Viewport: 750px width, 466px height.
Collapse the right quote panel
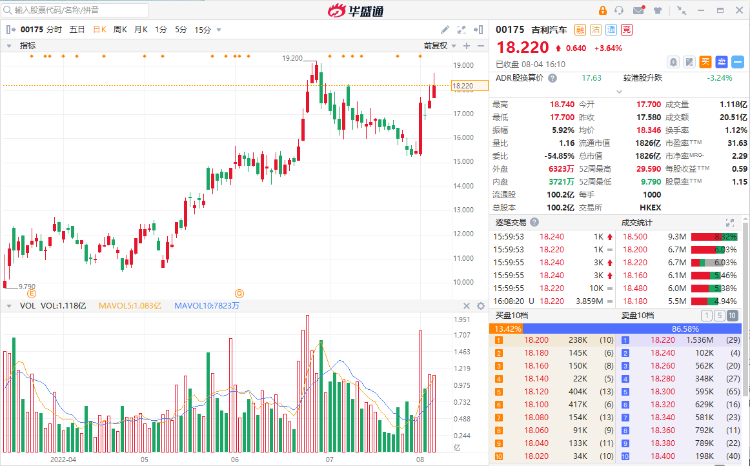click(478, 30)
